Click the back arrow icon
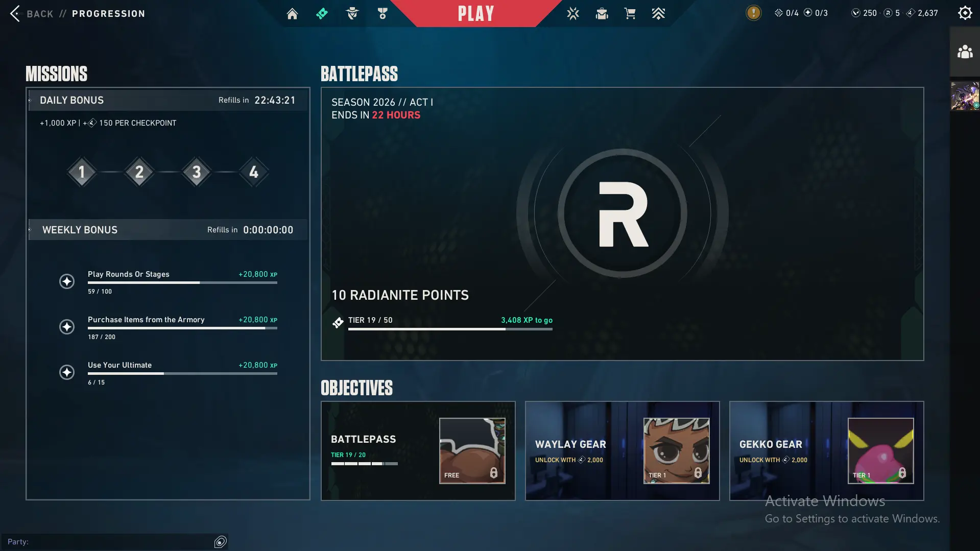The image size is (980, 551). 15,14
